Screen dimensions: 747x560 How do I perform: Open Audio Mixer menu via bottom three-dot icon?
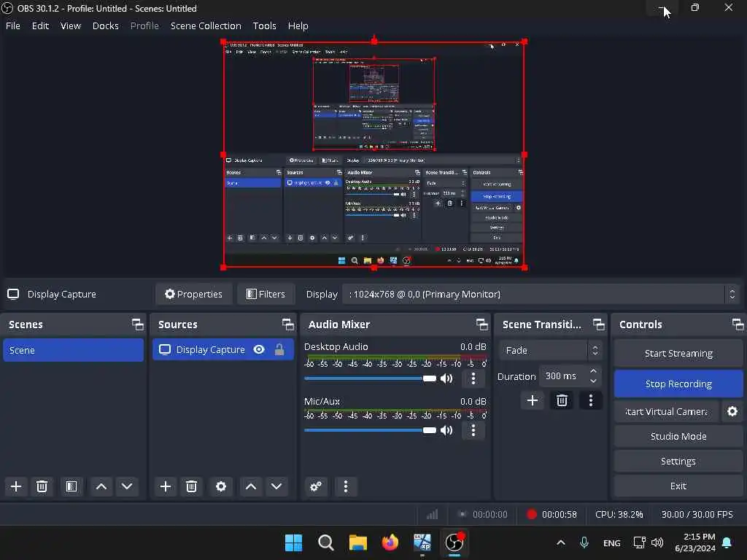[x=346, y=486]
